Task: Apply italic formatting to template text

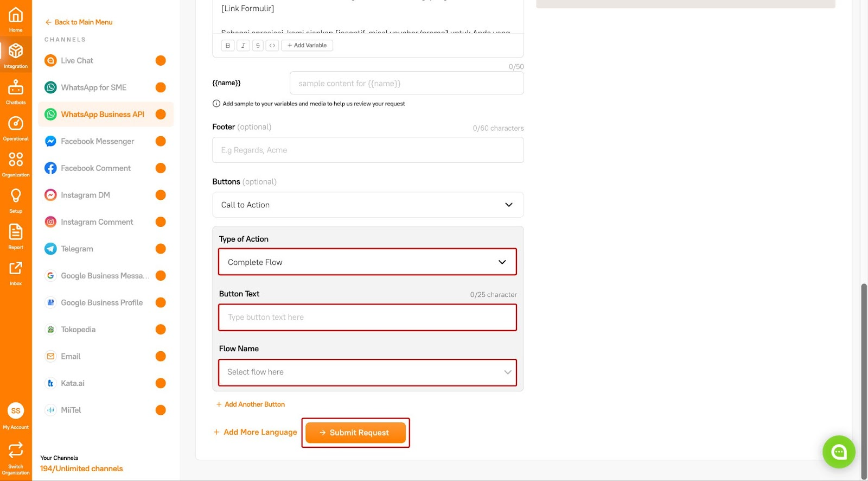Action: click(243, 46)
